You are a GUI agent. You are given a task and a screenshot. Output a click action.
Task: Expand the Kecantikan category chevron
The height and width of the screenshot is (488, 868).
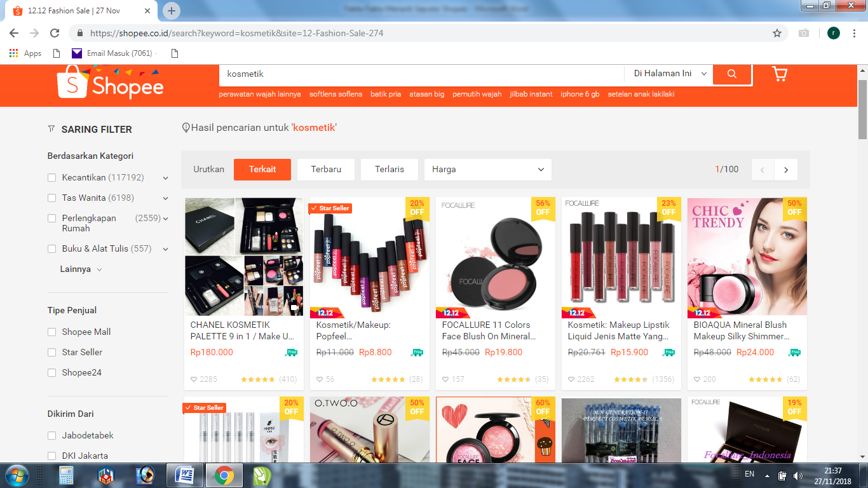click(165, 178)
